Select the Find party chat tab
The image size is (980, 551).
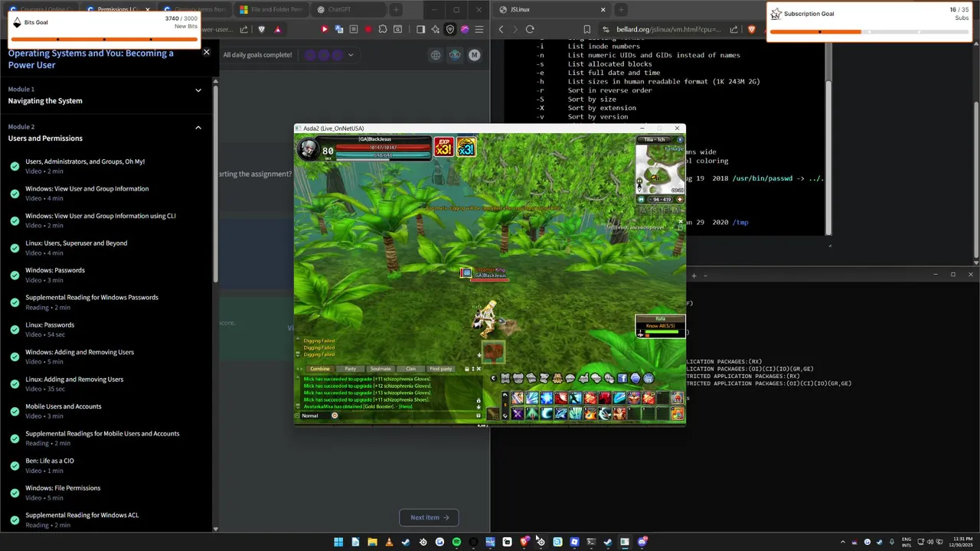pos(441,369)
